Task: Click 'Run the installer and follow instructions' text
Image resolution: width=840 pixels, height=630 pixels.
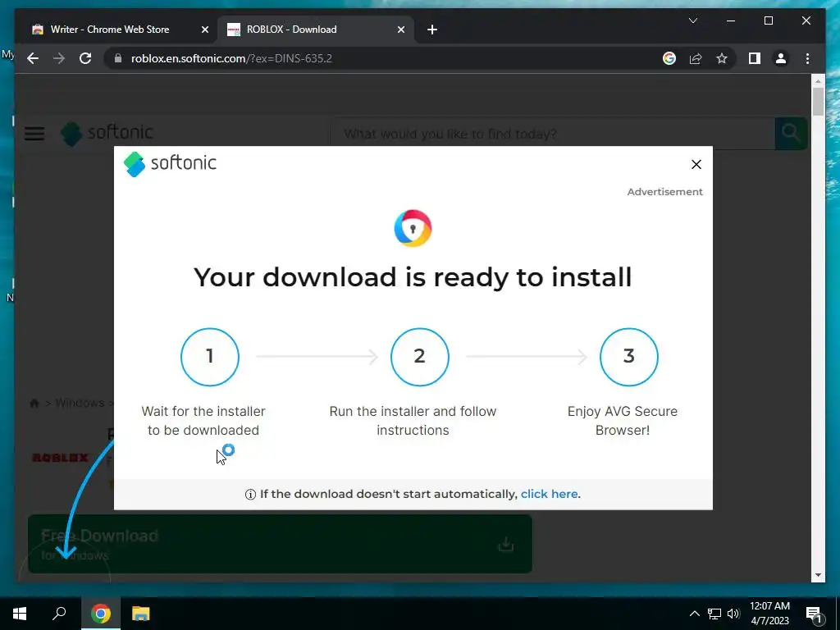Action: click(413, 421)
